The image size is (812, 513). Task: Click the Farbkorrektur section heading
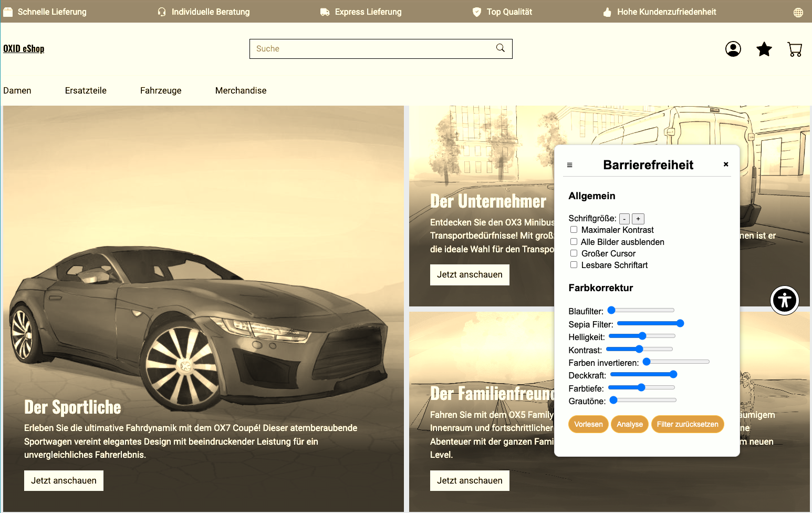pos(601,288)
